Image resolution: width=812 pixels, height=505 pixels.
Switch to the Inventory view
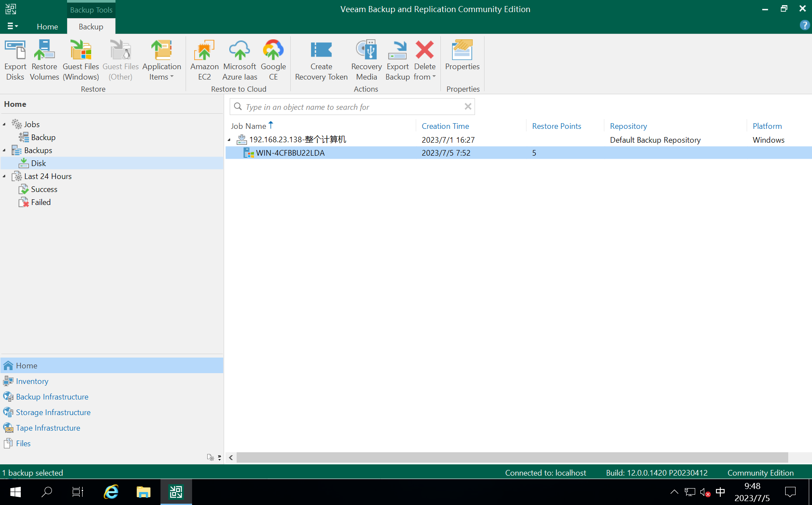point(112,381)
